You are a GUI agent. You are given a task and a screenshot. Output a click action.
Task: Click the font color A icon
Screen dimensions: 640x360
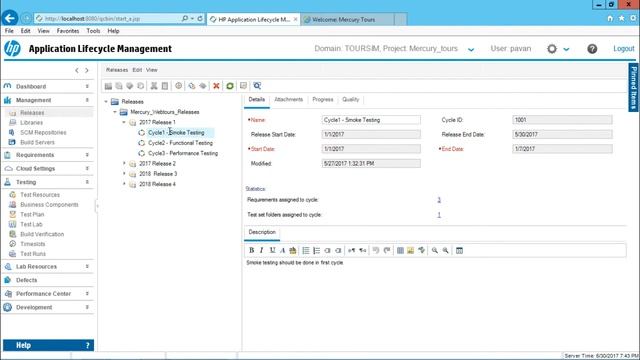pyautogui.click(x=282, y=250)
